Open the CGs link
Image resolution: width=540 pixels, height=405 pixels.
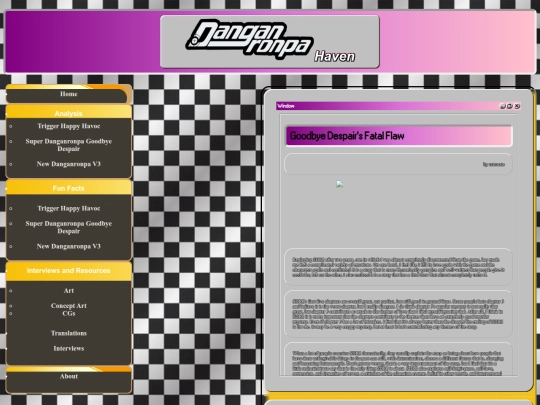tap(69, 313)
